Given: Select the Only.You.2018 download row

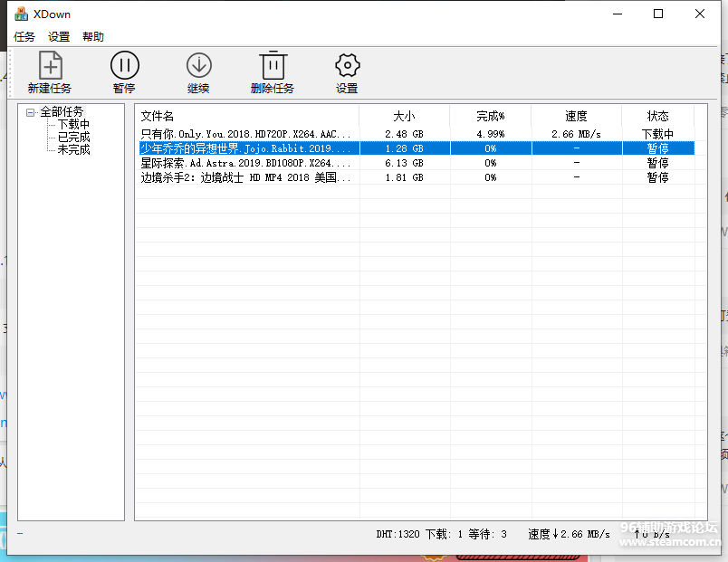Looking at the screenshot, I should (x=245, y=134).
